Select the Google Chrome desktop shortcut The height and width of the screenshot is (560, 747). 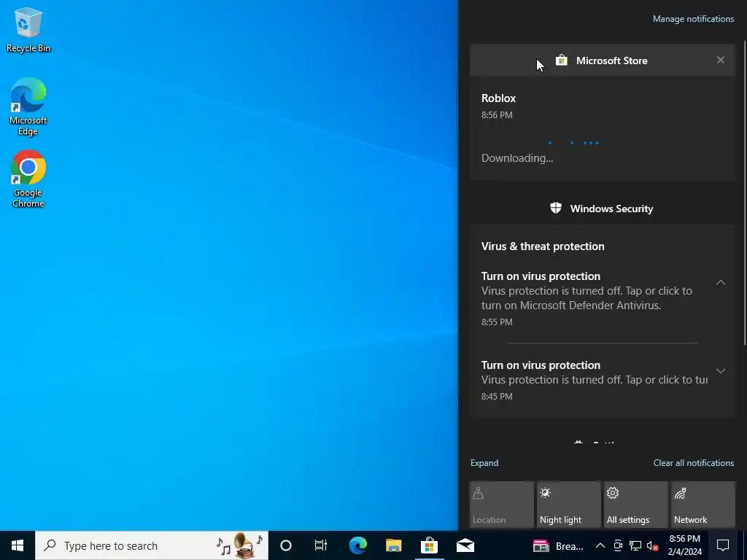click(x=28, y=179)
